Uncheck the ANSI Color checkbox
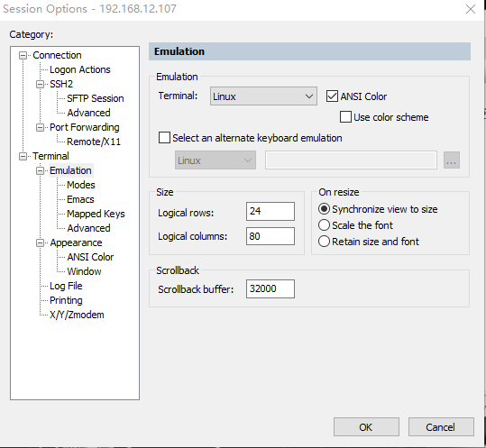 [332, 96]
